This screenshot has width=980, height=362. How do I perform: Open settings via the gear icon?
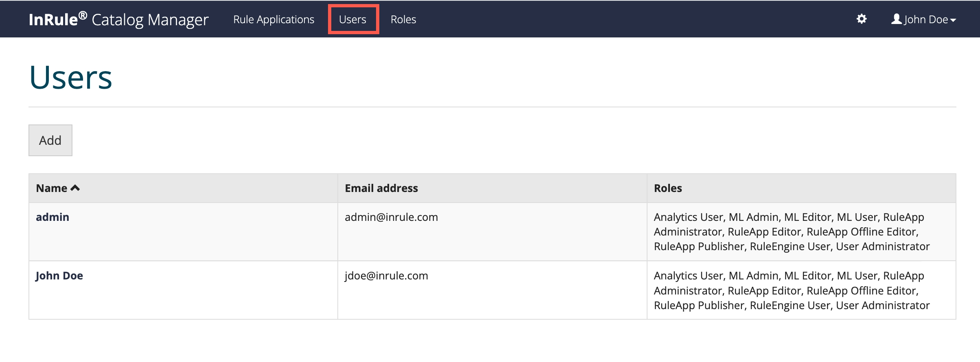coord(861,19)
